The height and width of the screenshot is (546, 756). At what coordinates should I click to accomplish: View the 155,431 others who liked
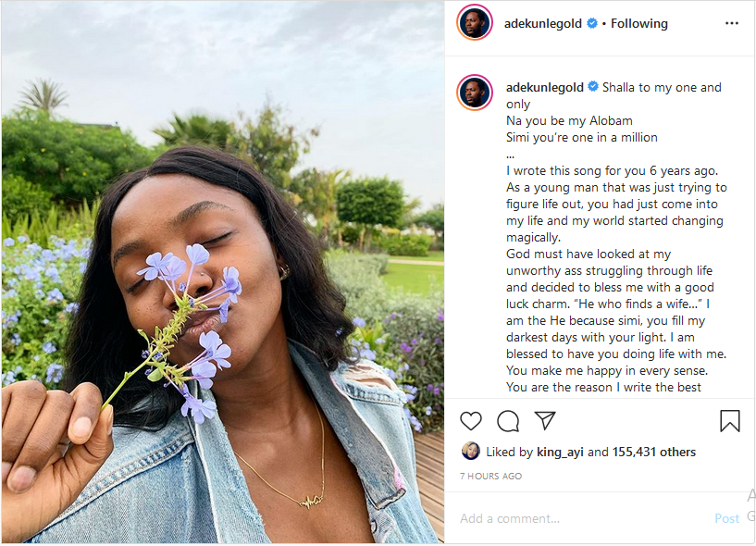pyautogui.click(x=653, y=453)
